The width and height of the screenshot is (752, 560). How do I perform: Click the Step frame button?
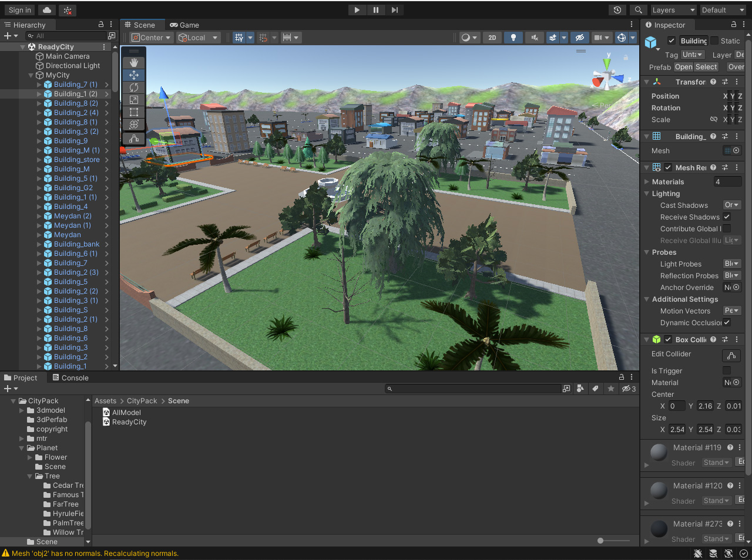tap(395, 10)
